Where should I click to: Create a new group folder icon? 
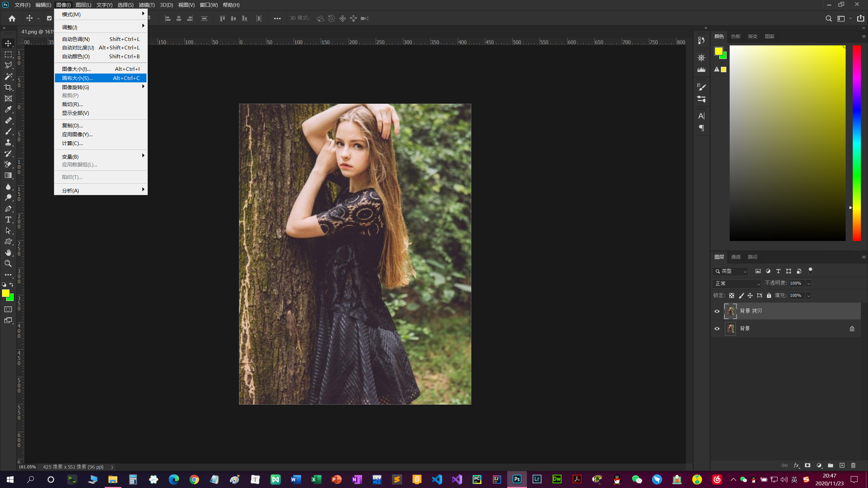coord(830,465)
